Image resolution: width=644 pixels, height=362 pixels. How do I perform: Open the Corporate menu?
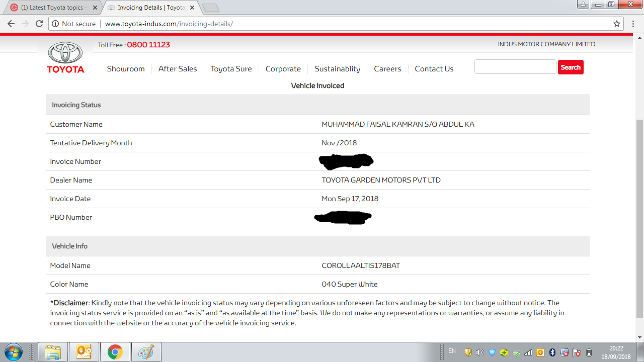click(283, 69)
